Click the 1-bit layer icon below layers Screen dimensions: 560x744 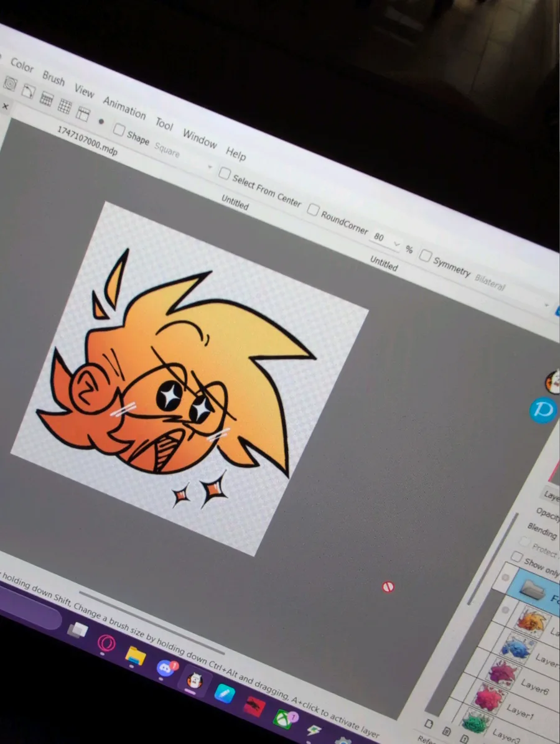(465, 738)
